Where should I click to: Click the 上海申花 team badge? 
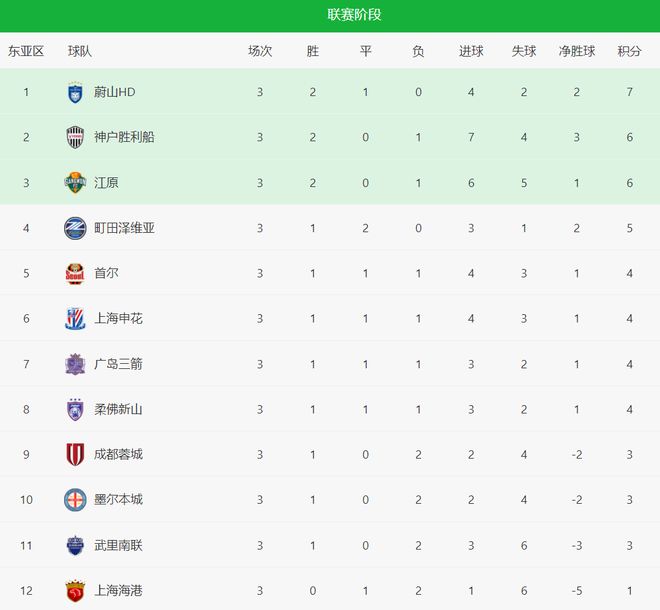tap(75, 318)
